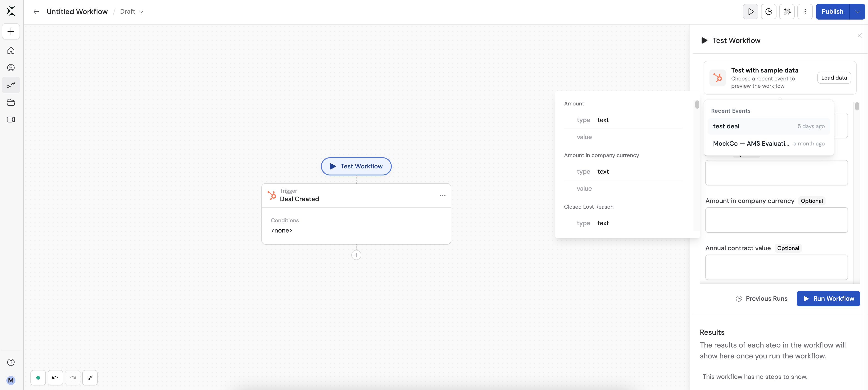Click the Load data button
The image size is (868, 390).
pyautogui.click(x=834, y=78)
